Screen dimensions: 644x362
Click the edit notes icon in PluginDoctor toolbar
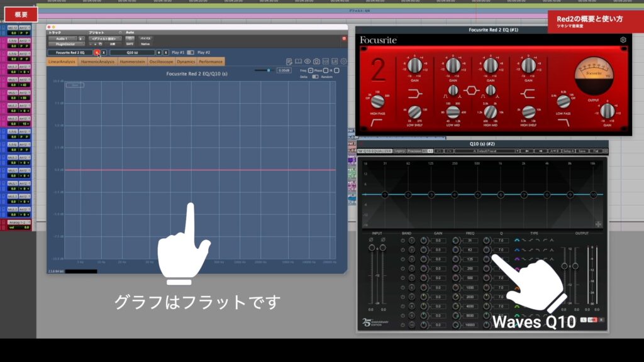tap(289, 62)
